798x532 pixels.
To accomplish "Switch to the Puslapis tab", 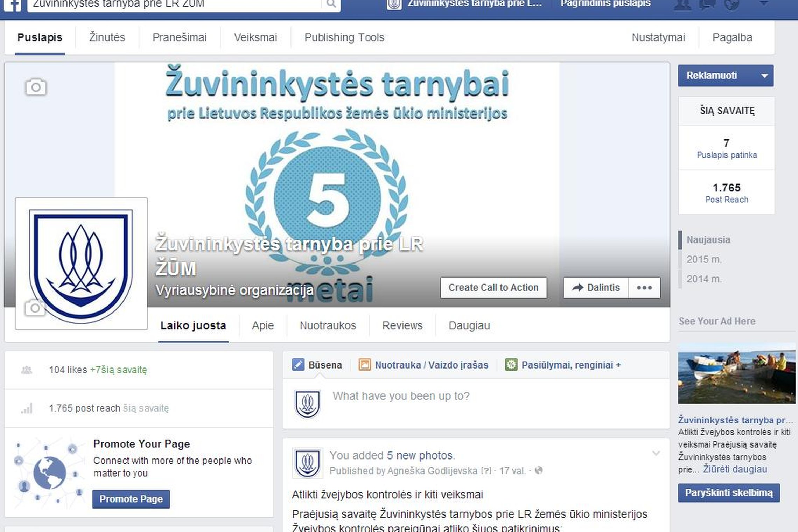I will 40,37.
